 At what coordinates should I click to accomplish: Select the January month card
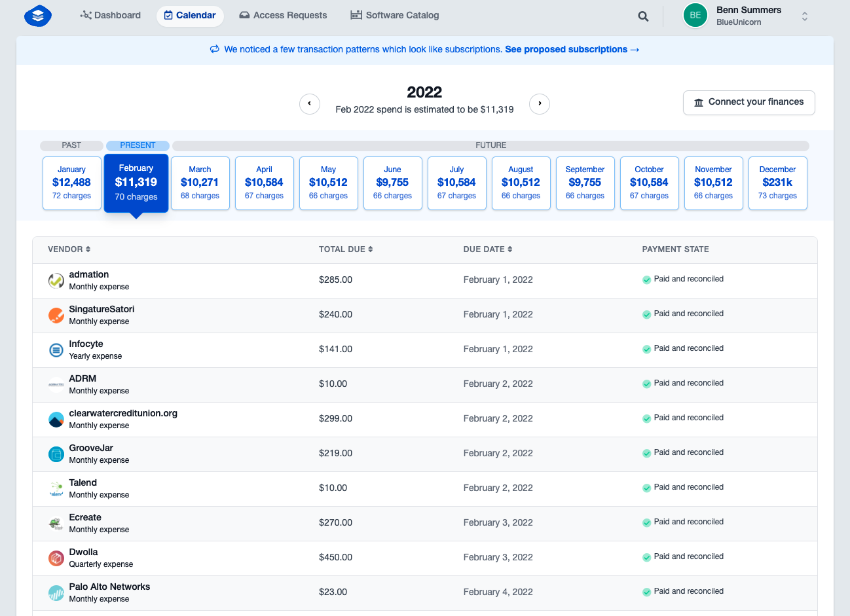(72, 183)
